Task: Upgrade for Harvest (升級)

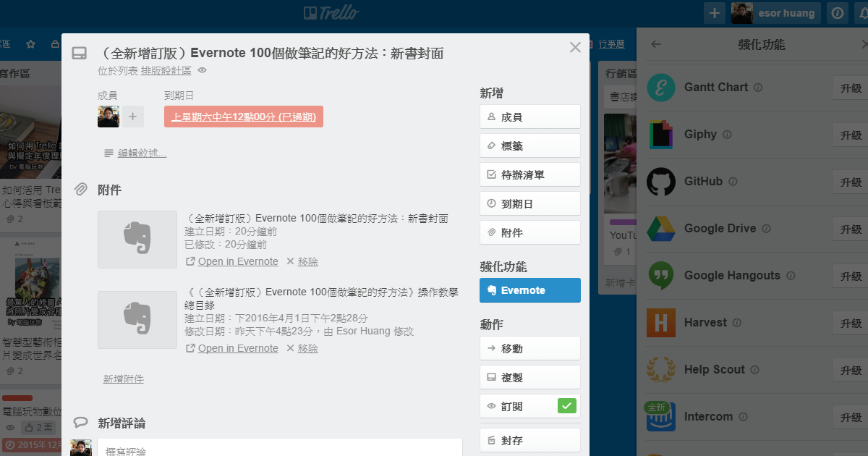Action: point(850,323)
